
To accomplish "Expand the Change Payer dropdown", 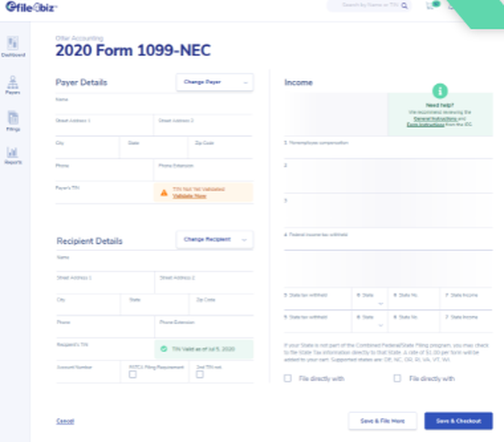I will coord(215,82).
